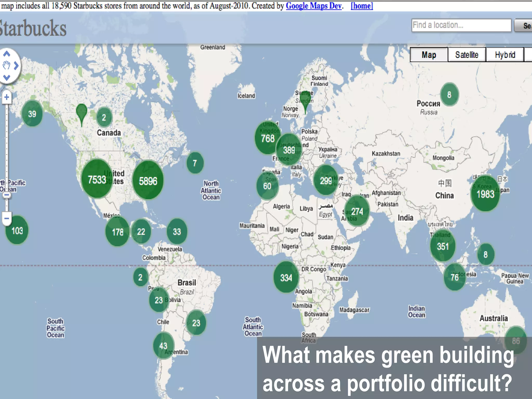
Task: Open the 178 cluster over Mexico
Action: 117,231
